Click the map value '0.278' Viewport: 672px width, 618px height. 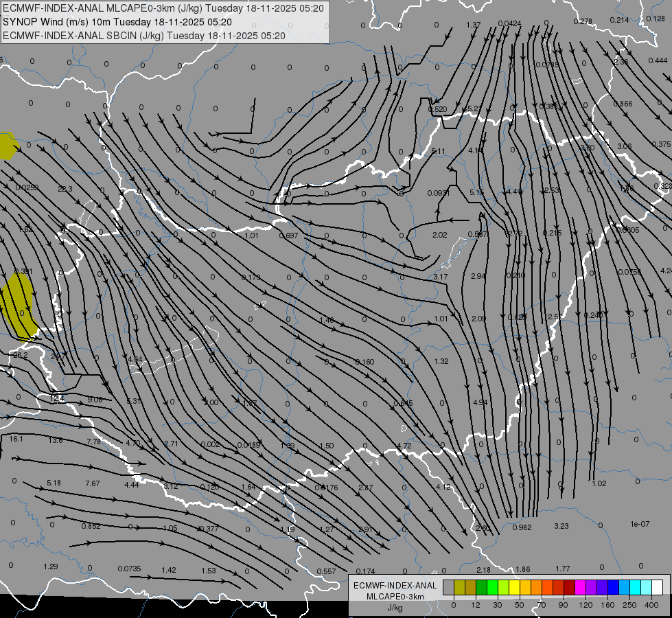(x=583, y=21)
